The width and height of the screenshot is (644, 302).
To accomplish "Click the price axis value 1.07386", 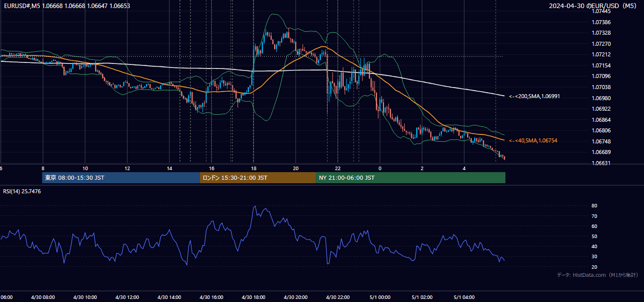I will [x=601, y=22].
